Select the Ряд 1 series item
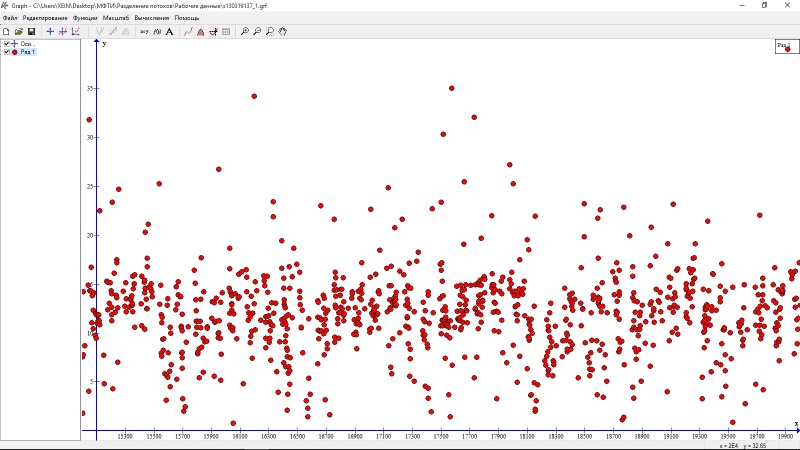 pyautogui.click(x=28, y=52)
